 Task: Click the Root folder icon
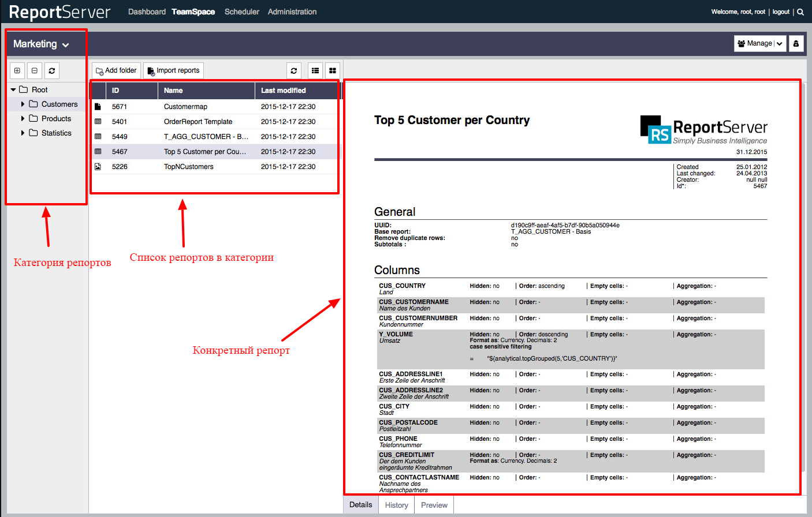(24, 89)
